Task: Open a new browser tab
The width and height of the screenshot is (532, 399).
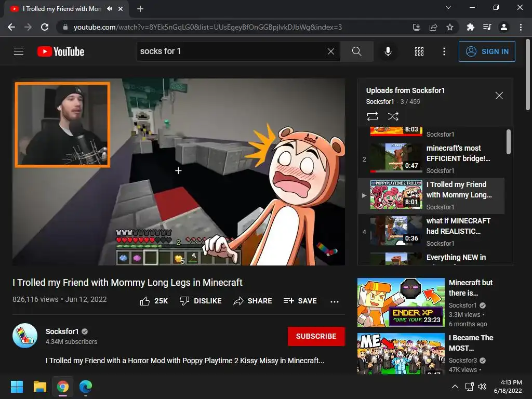Action: point(140,9)
